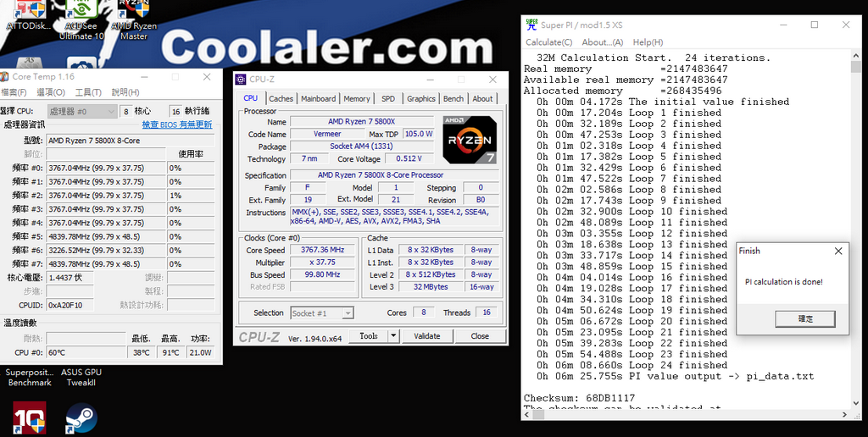Select the ASUS GPU TweakII desktop label

81,377
